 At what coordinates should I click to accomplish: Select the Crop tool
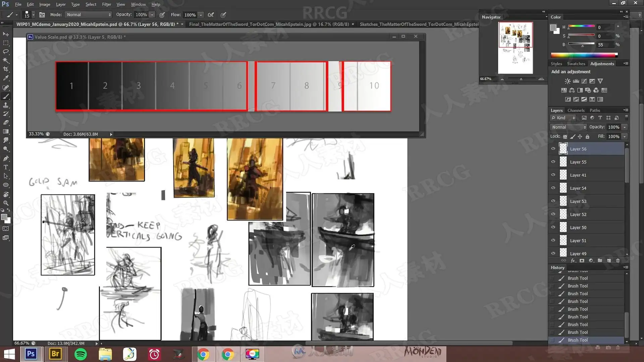click(x=6, y=69)
